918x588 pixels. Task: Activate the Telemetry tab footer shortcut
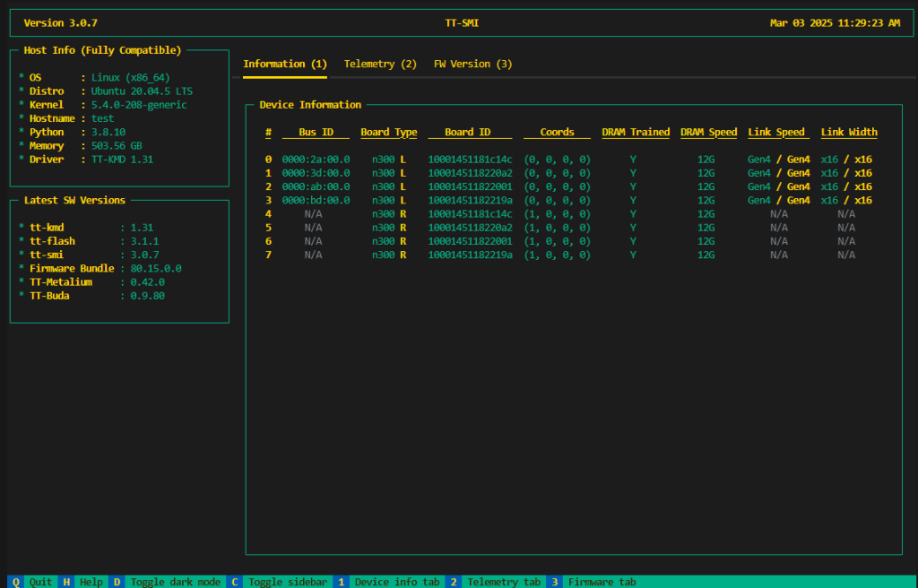point(498,581)
